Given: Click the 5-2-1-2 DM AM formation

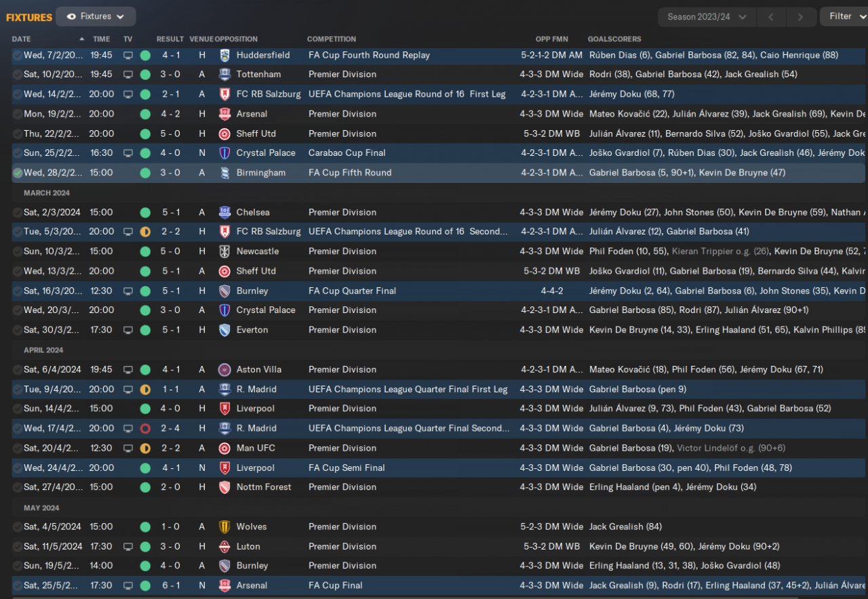Looking at the screenshot, I should (552, 55).
